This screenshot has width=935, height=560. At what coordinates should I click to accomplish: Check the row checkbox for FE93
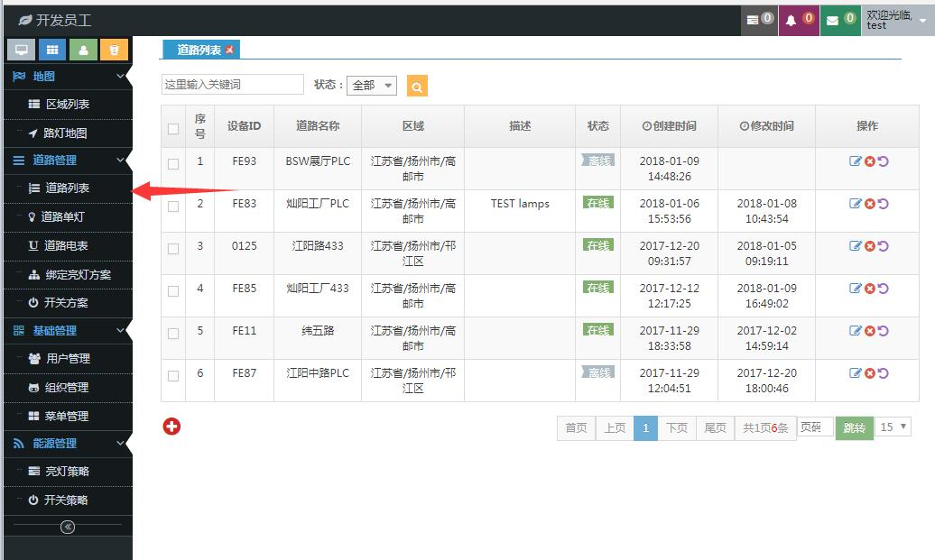(x=173, y=164)
